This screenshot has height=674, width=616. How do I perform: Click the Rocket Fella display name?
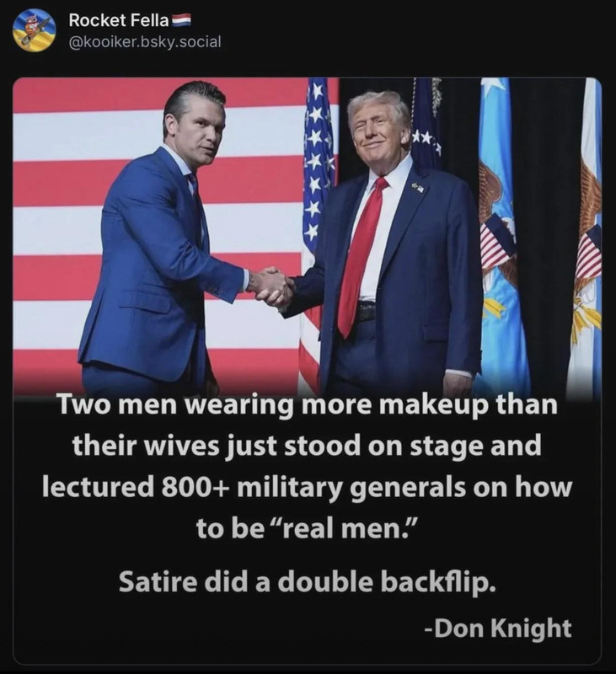(120, 19)
